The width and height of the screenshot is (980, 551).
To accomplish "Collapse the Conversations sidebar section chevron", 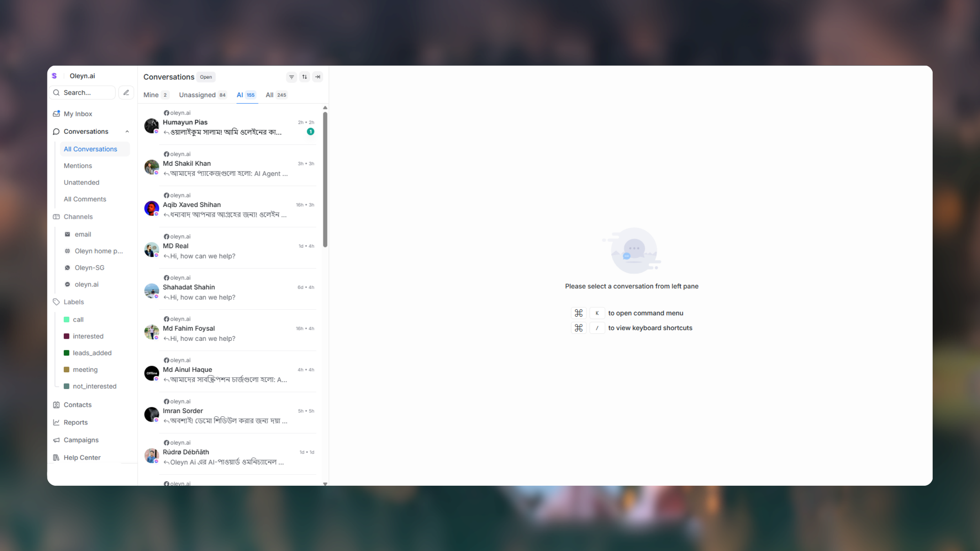I will pos(127,131).
